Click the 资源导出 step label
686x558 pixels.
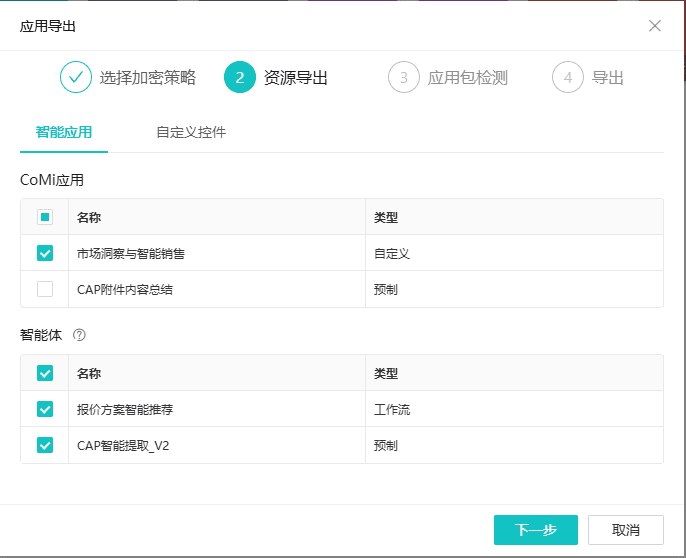(296, 77)
